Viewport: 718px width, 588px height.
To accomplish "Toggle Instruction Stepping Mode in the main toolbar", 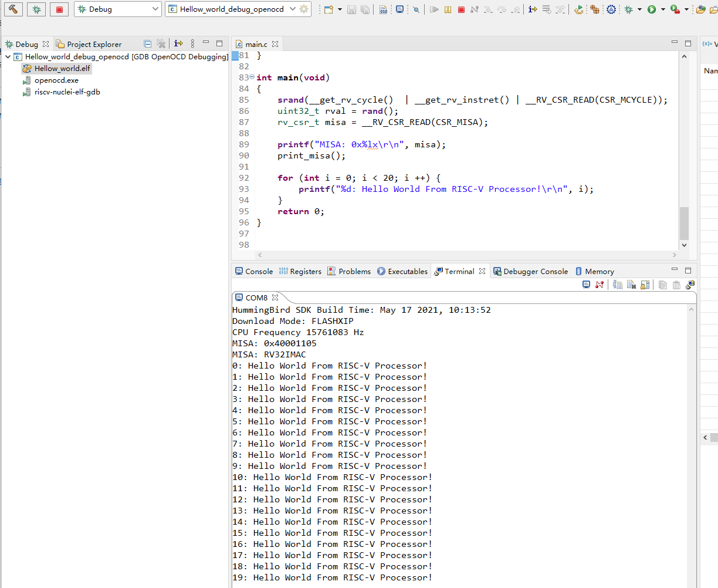I will (x=533, y=9).
